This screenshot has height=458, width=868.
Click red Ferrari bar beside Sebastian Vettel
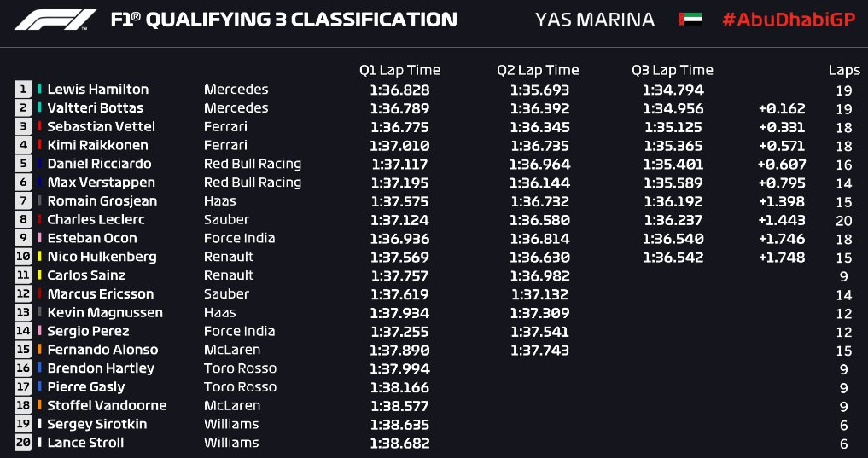pos(39,127)
